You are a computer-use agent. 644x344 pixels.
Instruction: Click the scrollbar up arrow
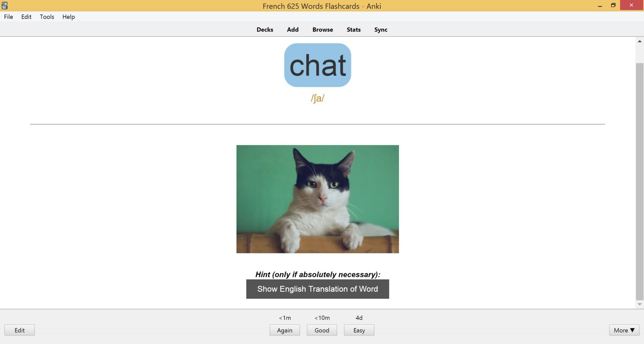tap(640, 41)
